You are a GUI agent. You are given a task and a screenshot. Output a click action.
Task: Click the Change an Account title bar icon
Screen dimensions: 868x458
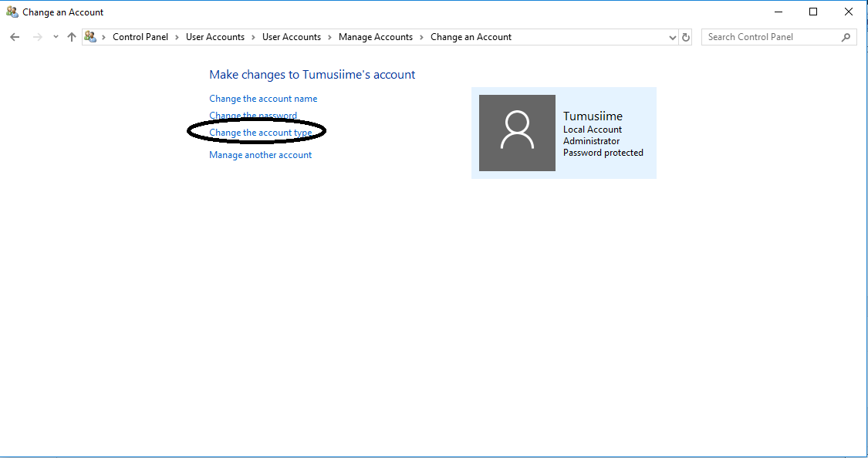(11, 12)
